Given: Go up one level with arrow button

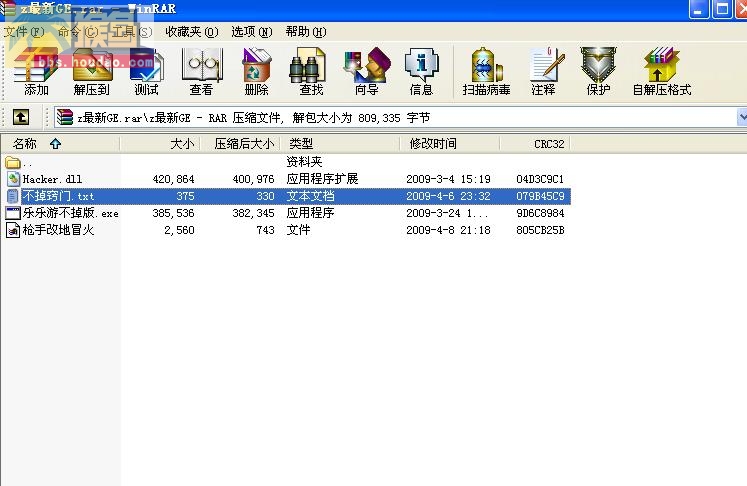Looking at the screenshot, I should (21, 117).
